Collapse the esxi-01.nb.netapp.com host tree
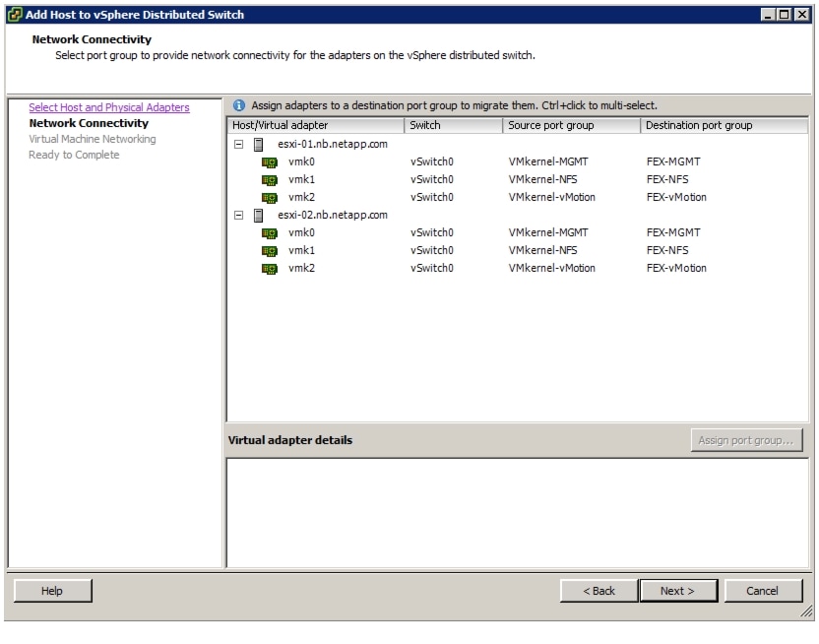This screenshot has width=819, height=644. point(238,144)
